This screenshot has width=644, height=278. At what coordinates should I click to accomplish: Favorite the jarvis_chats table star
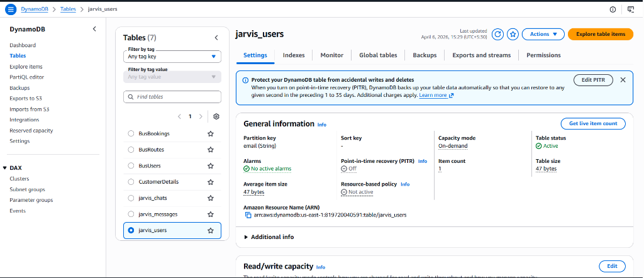click(211, 198)
